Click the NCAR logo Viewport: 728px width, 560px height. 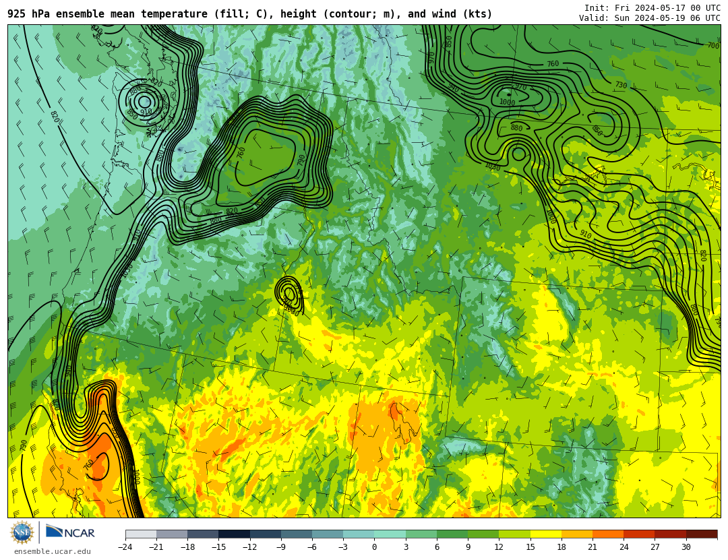(x=70, y=532)
